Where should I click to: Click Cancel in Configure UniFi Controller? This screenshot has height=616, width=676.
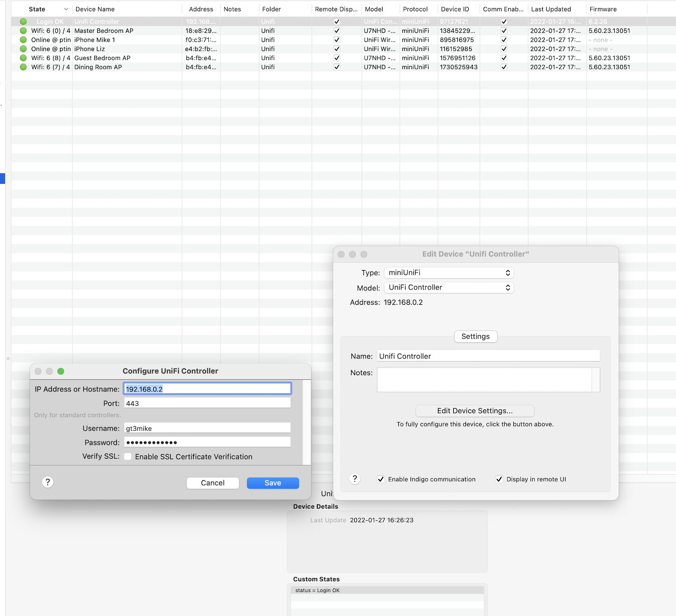pos(213,483)
